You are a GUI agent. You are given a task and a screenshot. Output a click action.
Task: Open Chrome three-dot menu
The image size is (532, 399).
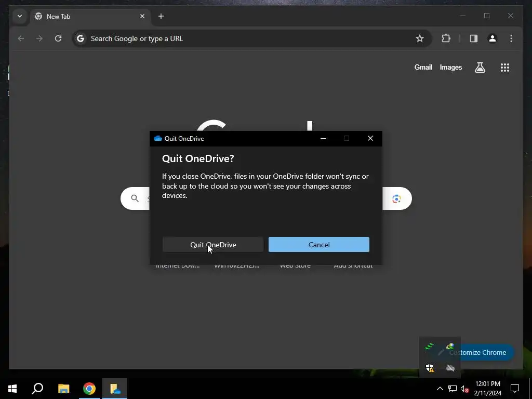click(511, 38)
